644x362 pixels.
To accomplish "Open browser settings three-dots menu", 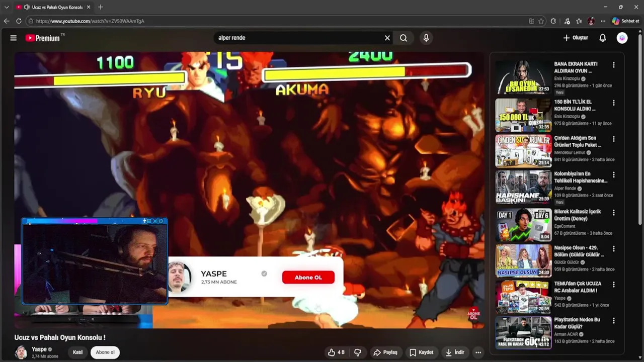I will 603,21.
